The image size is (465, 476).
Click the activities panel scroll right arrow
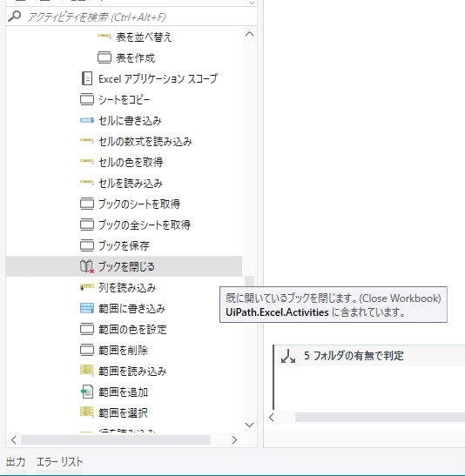[234, 439]
